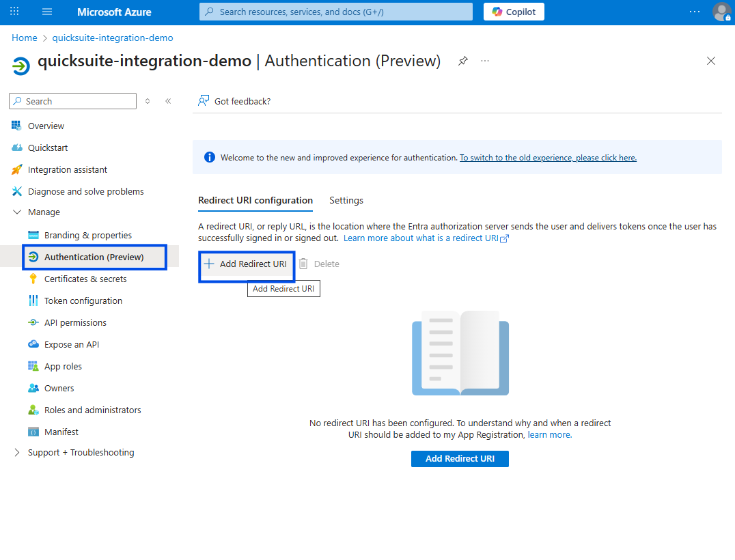This screenshot has width=735, height=560.
Task: Click the Diagnose wrench icon
Action: coord(17,191)
